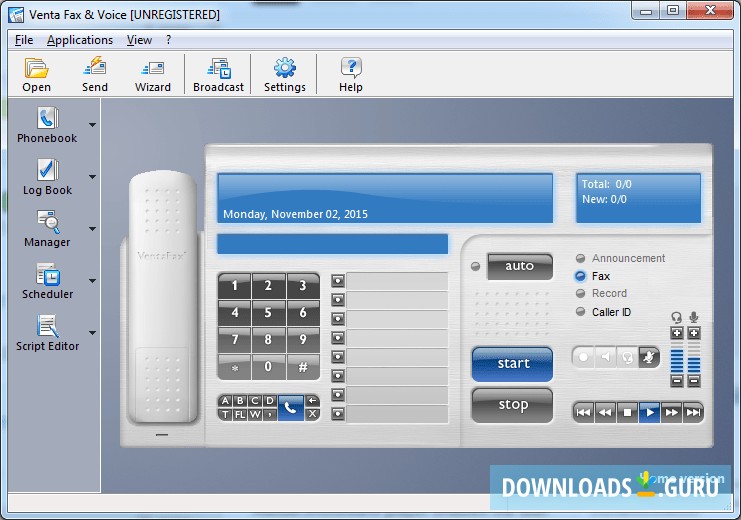This screenshot has width=741, height=520.
Task: Click the Send fax toolbar icon
Action: 95,74
